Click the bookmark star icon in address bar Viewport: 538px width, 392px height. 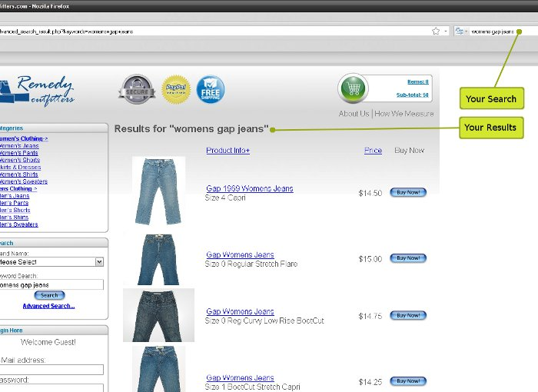(436, 32)
